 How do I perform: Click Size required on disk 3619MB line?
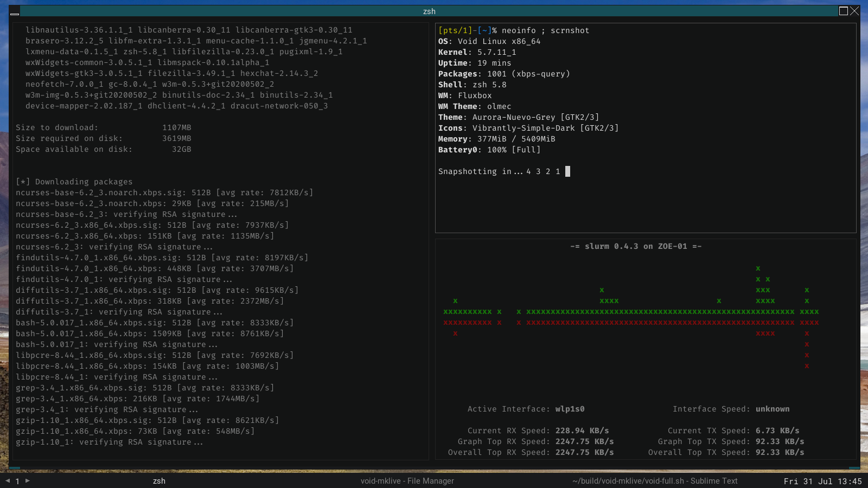(104, 138)
